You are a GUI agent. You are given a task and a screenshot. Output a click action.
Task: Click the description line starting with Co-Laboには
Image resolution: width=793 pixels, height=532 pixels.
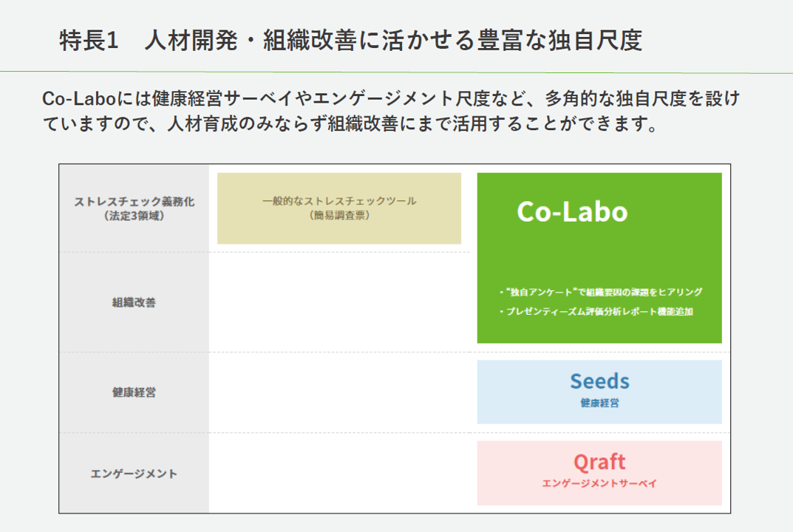(x=391, y=98)
